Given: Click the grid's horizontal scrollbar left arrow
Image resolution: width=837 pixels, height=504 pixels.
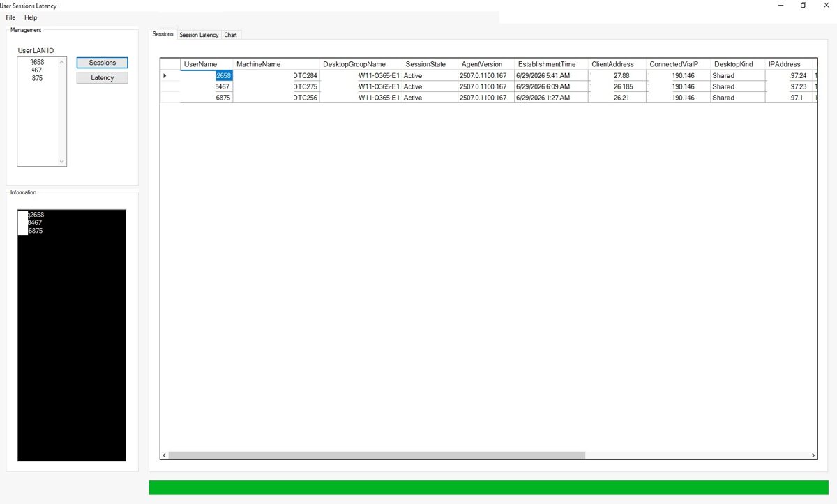Looking at the screenshot, I should pyautogui.click(x=165, y=455).
